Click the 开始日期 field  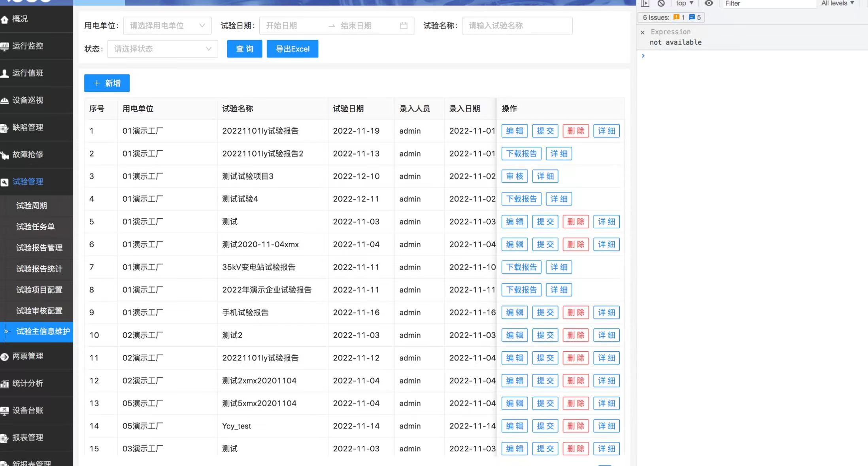click(x=292, y=26)
